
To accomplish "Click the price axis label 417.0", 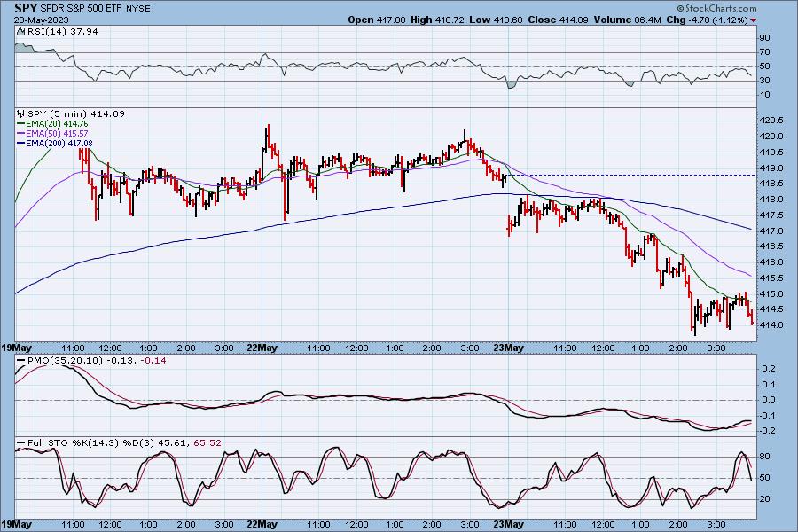I will coord(771,231).
